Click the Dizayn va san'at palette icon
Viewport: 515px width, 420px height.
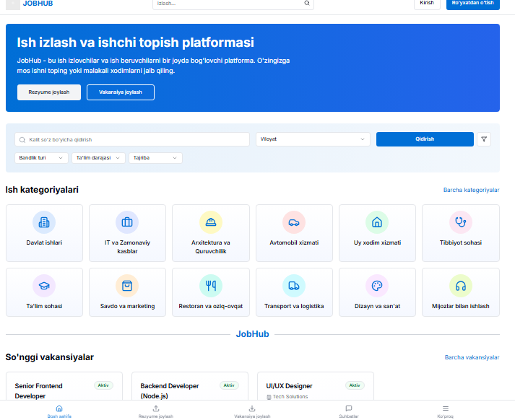[x=377, y=286]
